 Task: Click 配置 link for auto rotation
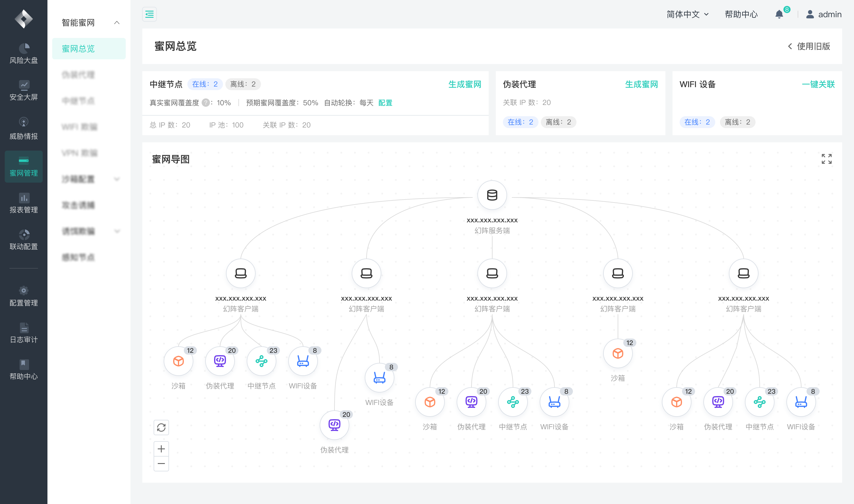pos(385,103)
